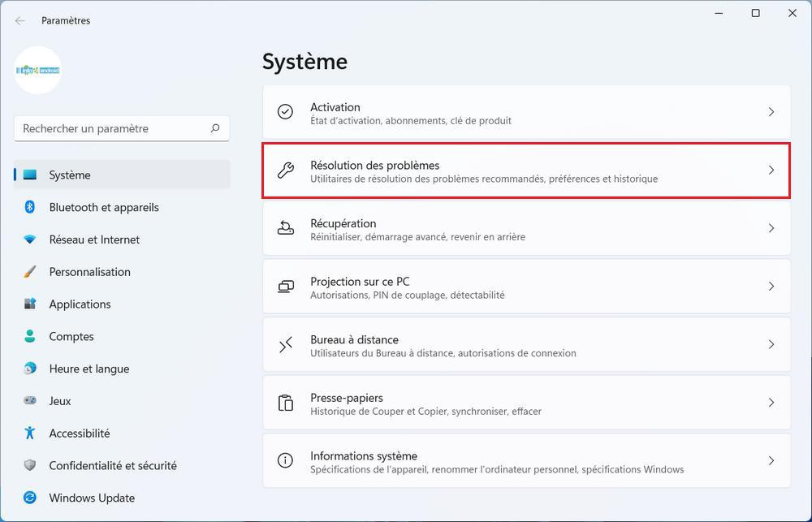The image size is (812, 522).
Task: Click the Wi-Fi icon for Réseau et Internet
Action: tap(30, 239)
